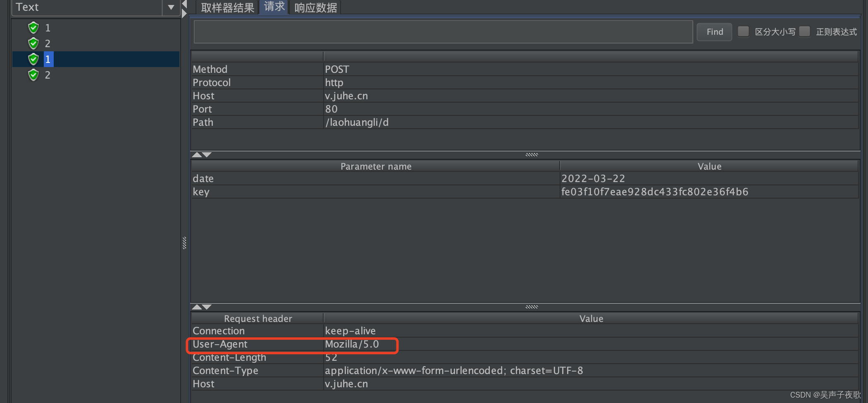Switch to the 取样器结果 tab
868x403 pixels.
(x=227, y=7)
